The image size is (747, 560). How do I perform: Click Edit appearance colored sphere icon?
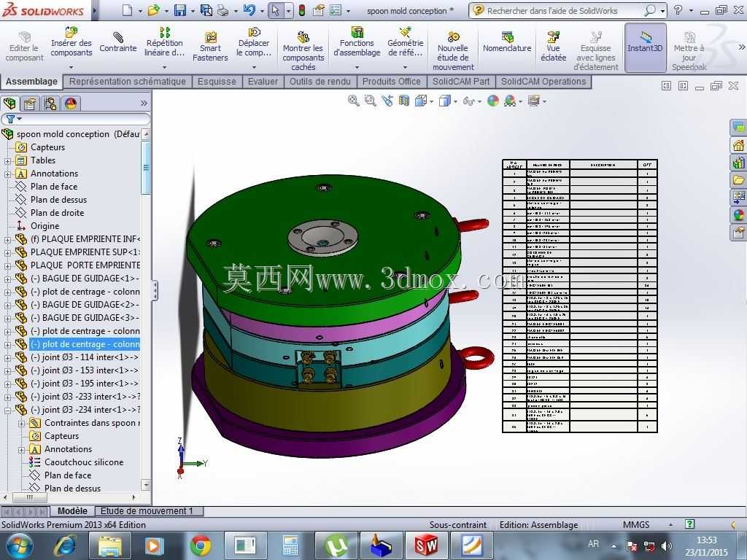493,101
